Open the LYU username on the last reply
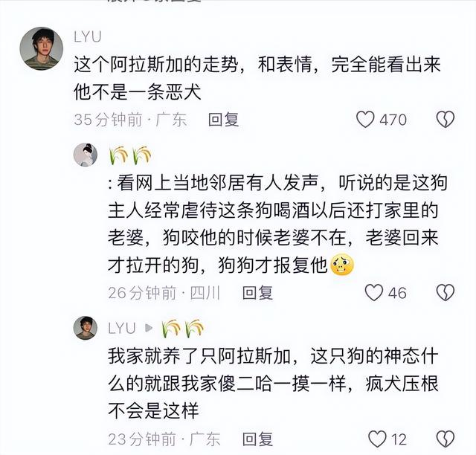The image size is (476, 455). click(x=121, y=327)
